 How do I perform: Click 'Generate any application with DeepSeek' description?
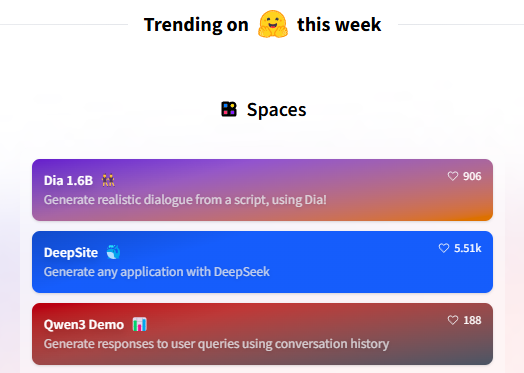[157, 272]
